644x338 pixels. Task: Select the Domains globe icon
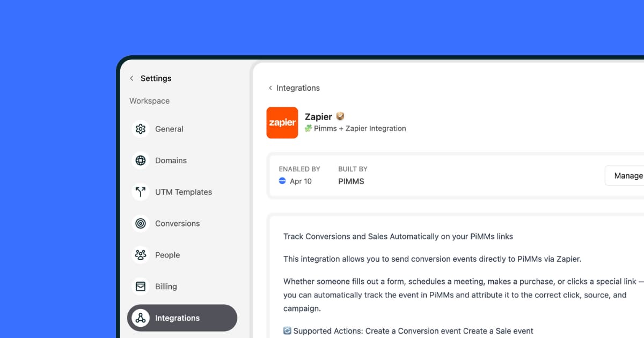pos(140,160)
